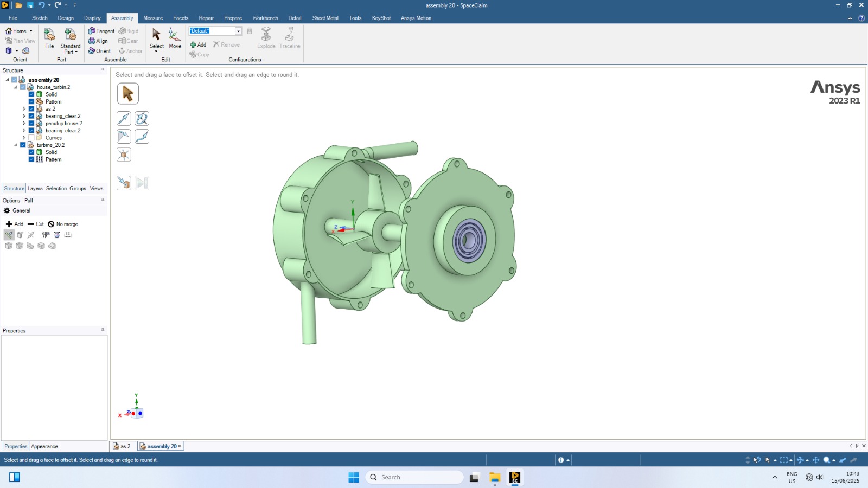
Task: Open the SpaceClaim application menu icon
Action: (5, 5)
